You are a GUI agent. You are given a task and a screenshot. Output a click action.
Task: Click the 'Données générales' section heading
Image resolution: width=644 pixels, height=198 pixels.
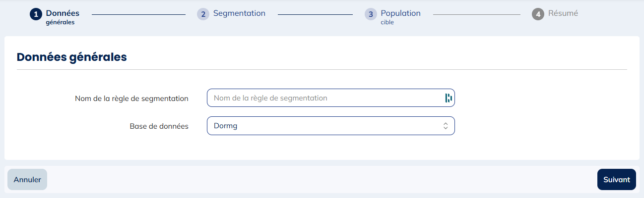72,57
